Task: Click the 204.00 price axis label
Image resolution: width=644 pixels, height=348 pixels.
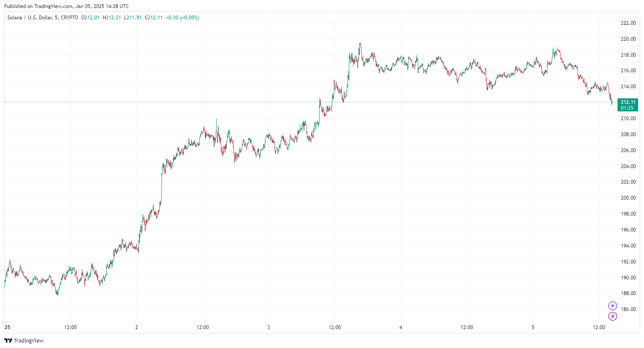Action: [x=628, y=166]
